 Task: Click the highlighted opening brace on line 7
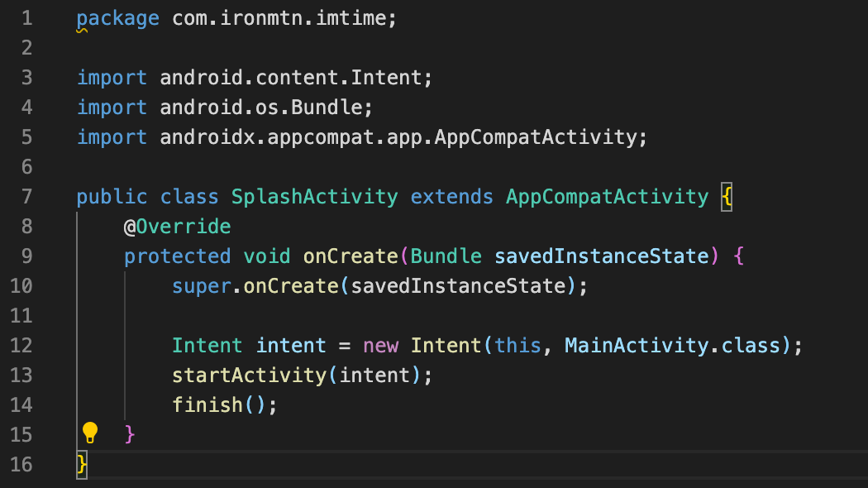pos(727,197)
